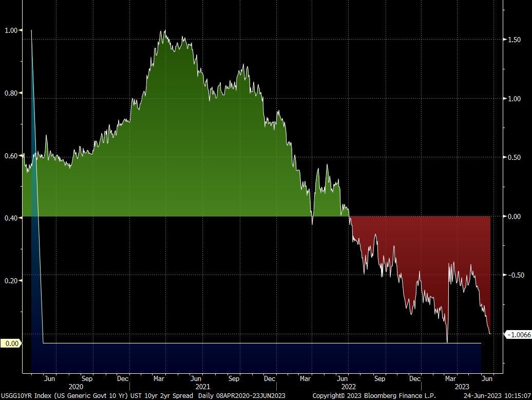
Task: Click the Sep month label above 2020
Action: click(87, 378)
